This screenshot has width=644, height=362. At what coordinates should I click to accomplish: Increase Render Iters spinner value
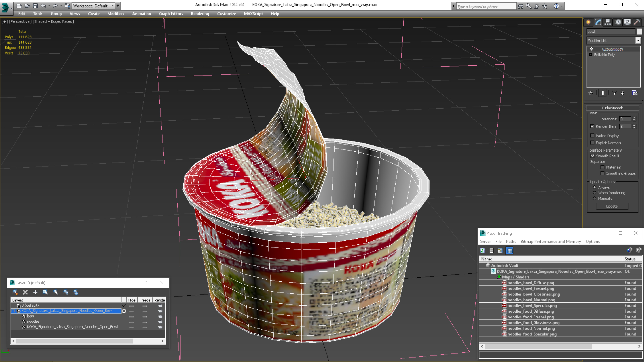(634, 125)
